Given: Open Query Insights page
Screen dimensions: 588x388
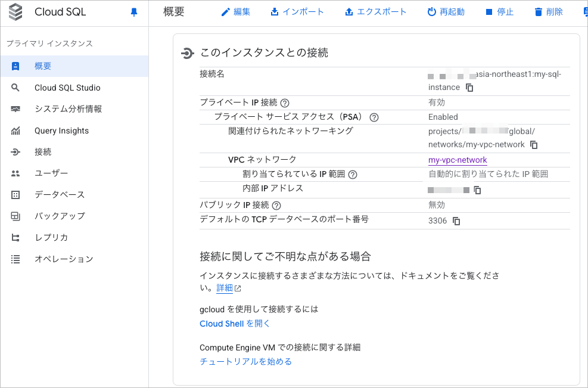Looking at the screenshot, I should [74, 131].
